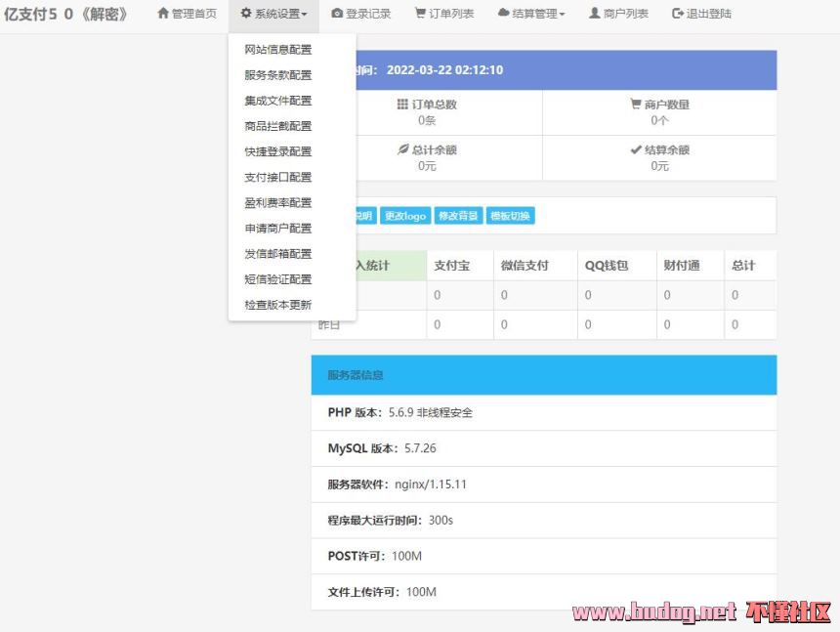The width and height of the screenshot is (840, 632).
Task: Open 短信验证配置 from the menu
Action: pyautogui.click(x=278, y=279)
